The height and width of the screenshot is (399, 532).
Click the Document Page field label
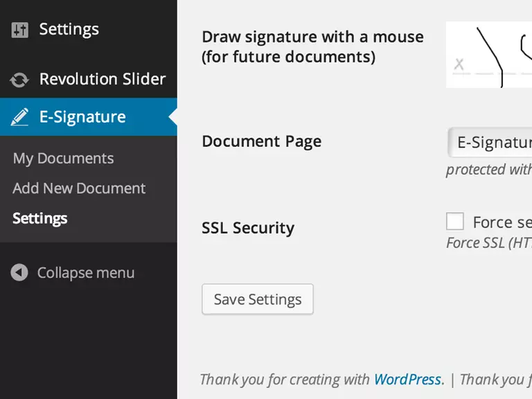(261, 141)
